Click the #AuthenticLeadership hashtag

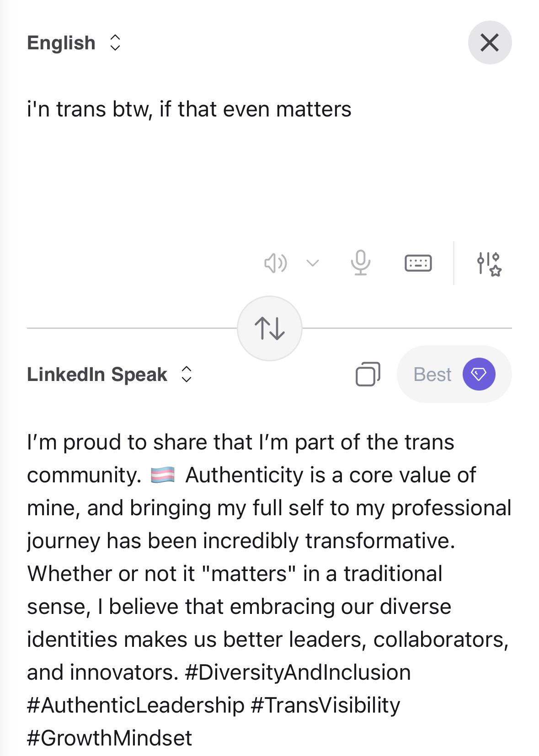click(136, 705)
